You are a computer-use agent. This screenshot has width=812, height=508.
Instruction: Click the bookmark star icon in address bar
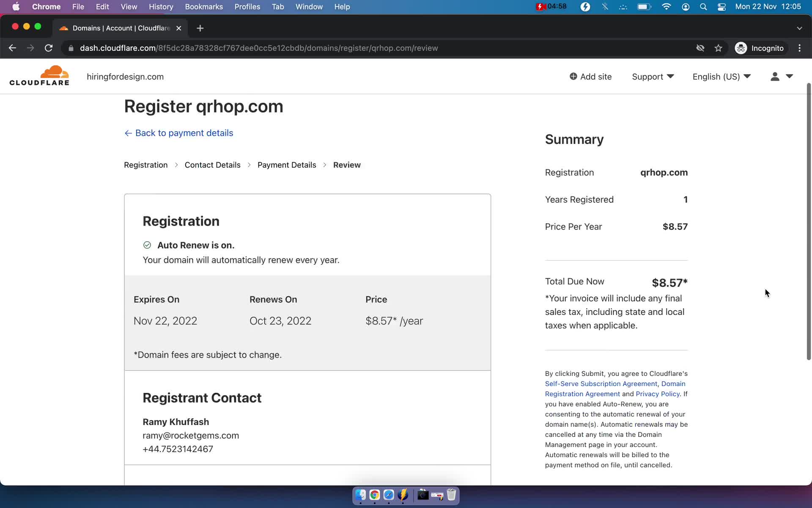(718, 48)
